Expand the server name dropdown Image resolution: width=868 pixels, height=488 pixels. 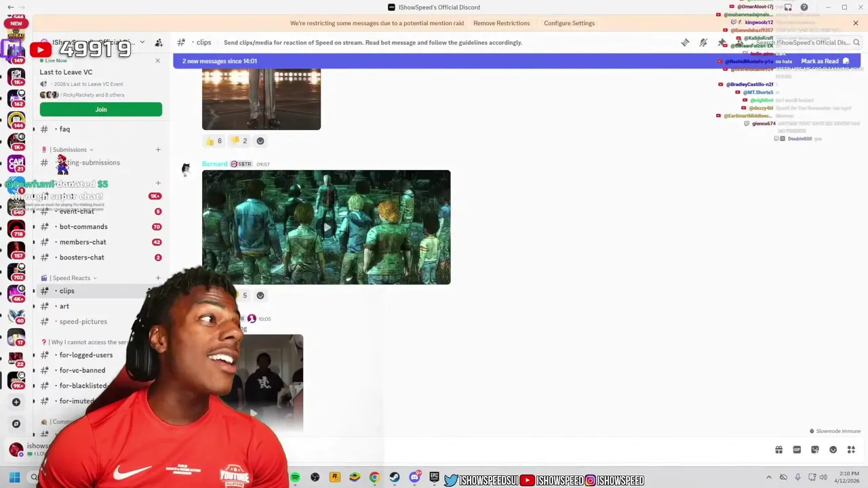click(x=142, y=43)
